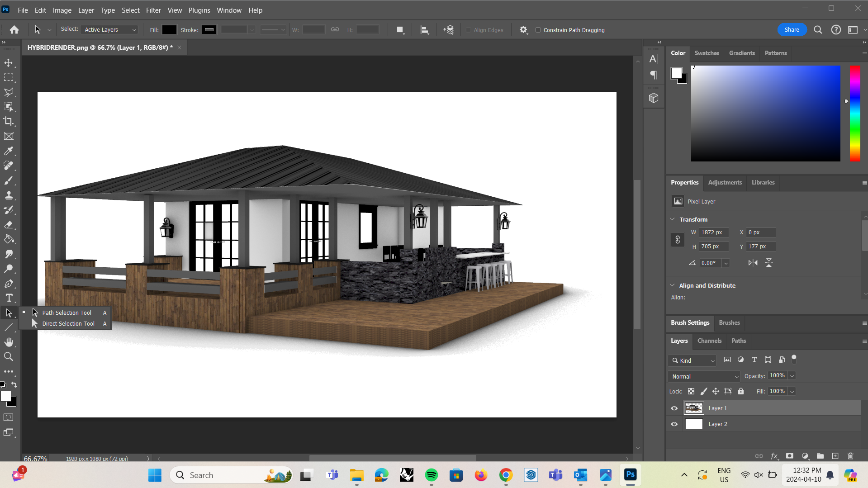Switch to the Adjustments tab

pos(725,182)
